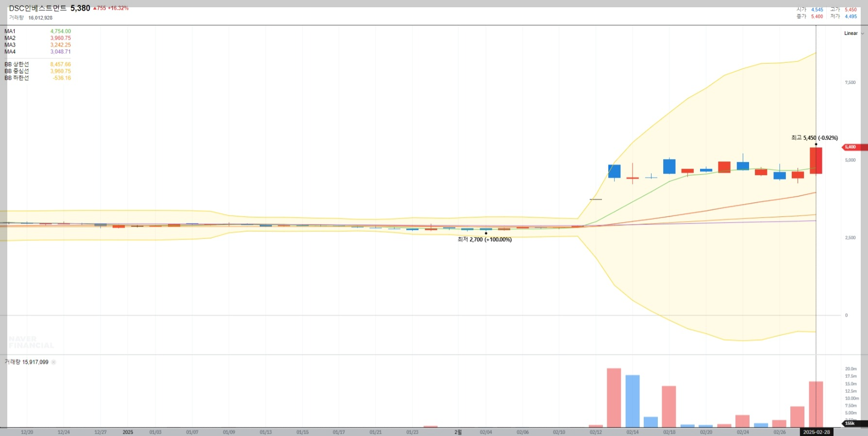Click the BB 중심선 3,960.75 row
This screenshot has width=868, height=436.
click(x=37, y=71)
